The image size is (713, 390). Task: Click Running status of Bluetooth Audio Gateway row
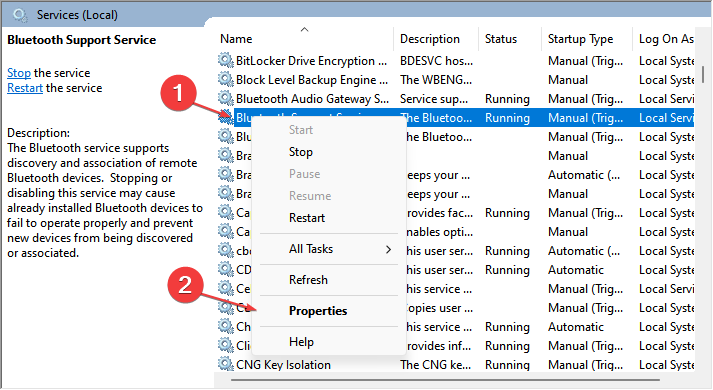click(507, 99)
